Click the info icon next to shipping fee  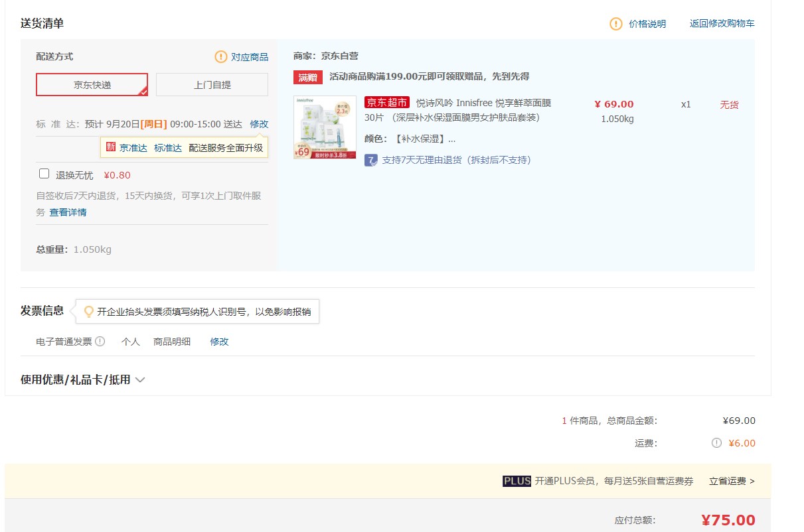(716, 443)
